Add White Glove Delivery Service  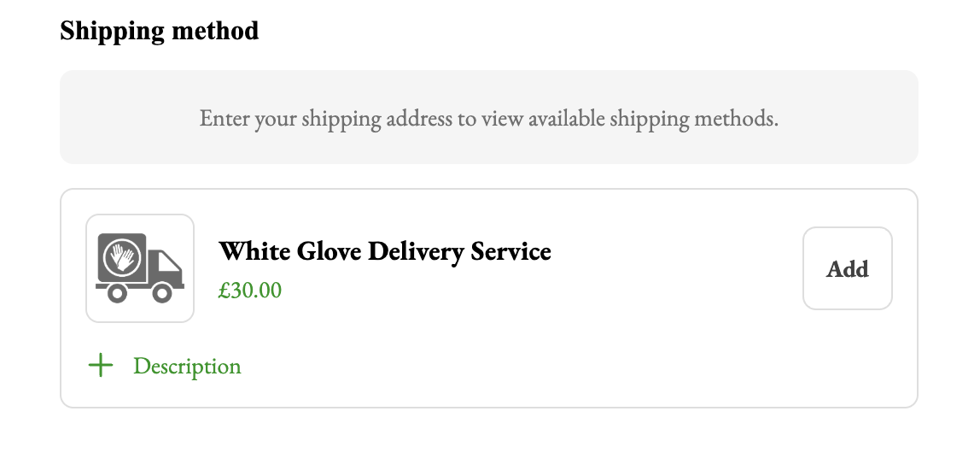pyautogui.click(x=848, y=268)
